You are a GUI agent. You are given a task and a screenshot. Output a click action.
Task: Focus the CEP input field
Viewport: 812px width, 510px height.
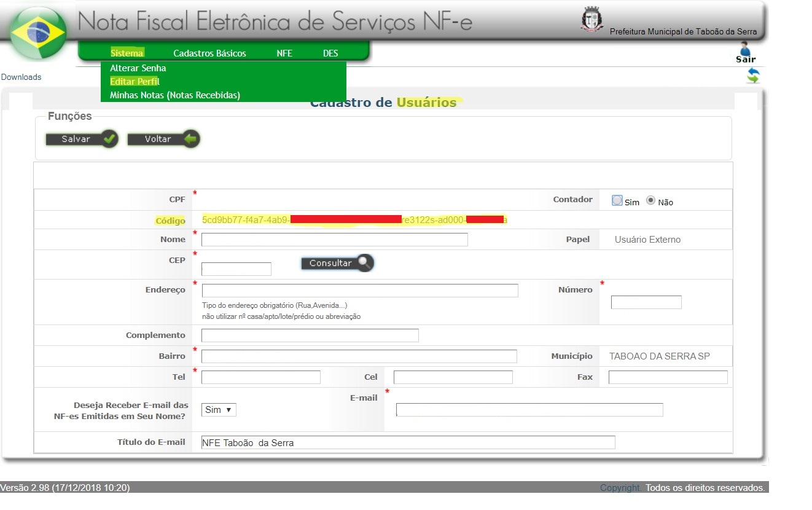point(236,269)
